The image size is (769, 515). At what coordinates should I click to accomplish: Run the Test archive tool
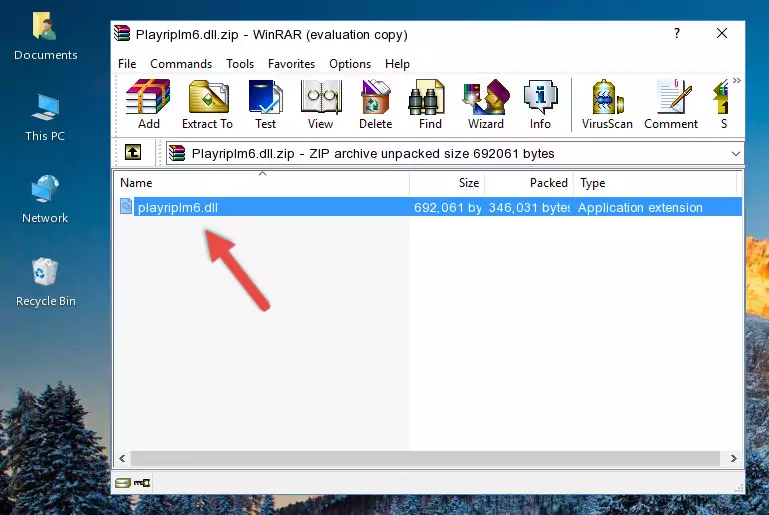tap(265, 104)
